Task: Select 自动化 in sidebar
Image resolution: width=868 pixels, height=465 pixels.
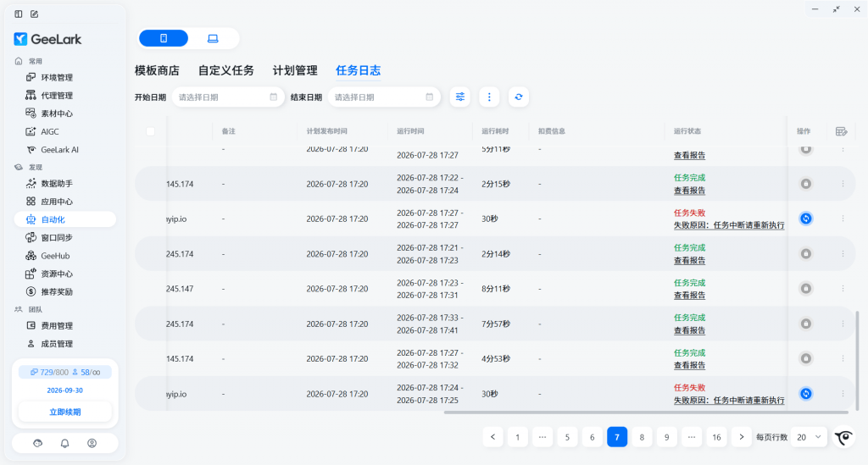Action: pyautogui.click(x=64, y=219)
